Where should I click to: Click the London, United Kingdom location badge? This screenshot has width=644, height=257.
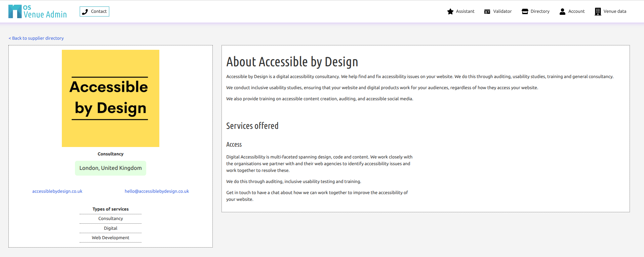click(111, 168)
